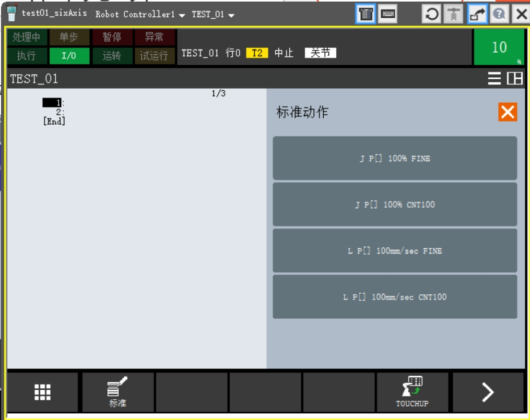Click the TEST_01 program title
Image resolution: width=530 pixels, height=420 pixels.
[34, 79]
